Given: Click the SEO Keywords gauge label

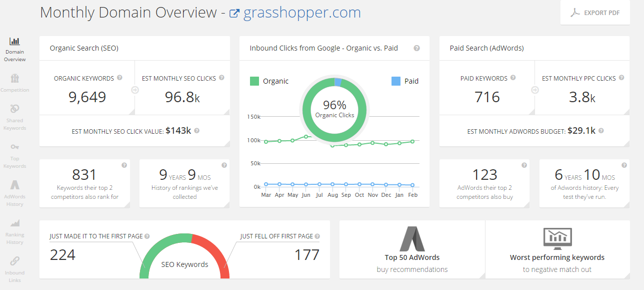Looking at the screenshot, I should coord(184,264).
